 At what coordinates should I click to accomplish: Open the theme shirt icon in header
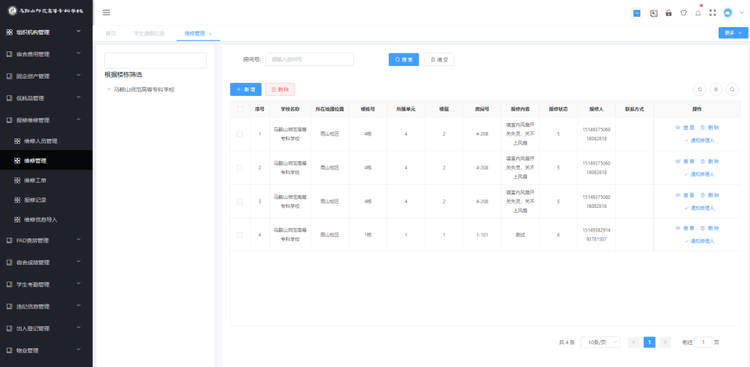(x=684, y=13)
